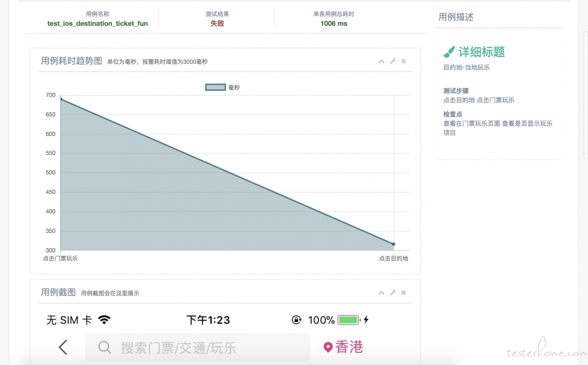Image resolution: width=588 pixels, height=365 pixels.
Task: Click the location pin icon next to 香港
Action: pyautogui.click(x=328, y=347)
